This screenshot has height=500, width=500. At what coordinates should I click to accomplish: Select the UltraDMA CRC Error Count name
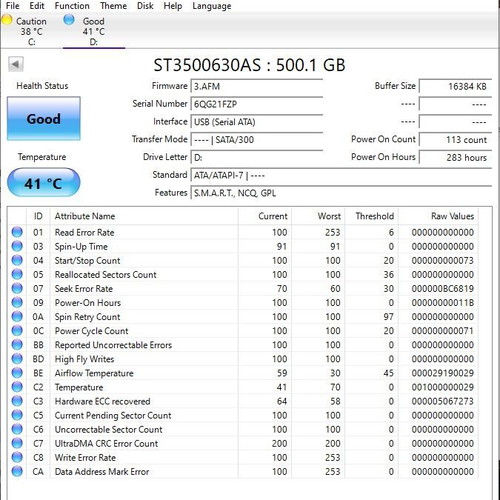tap(106, 443)
